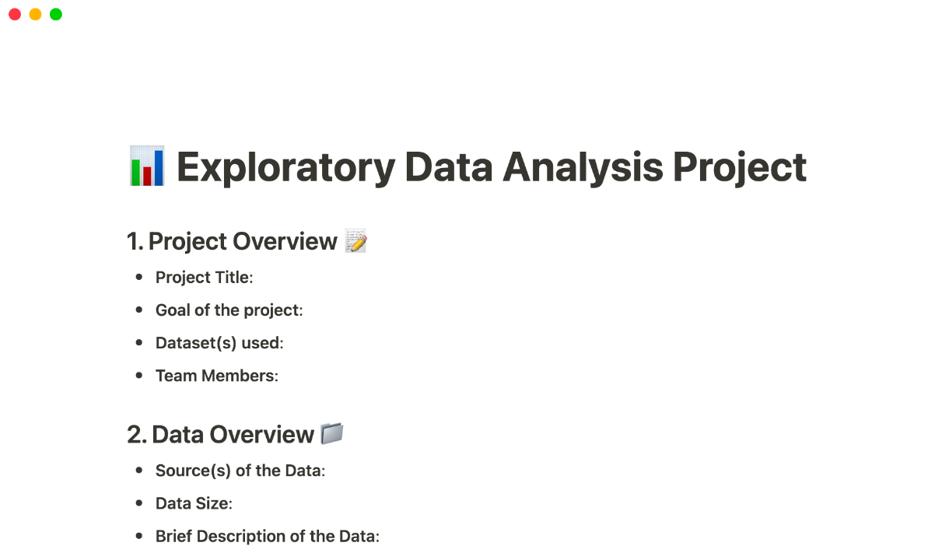Minimize the window using the yellow button

35,14
